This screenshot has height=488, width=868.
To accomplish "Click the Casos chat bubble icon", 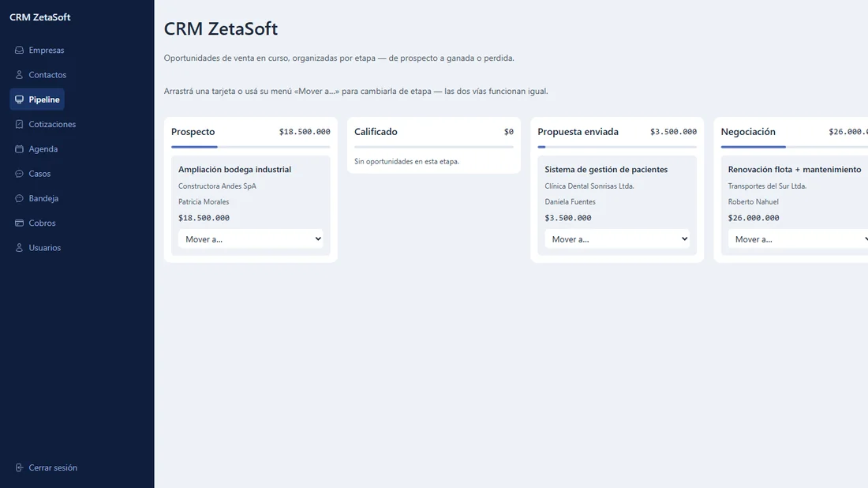I will click(20, 174).
